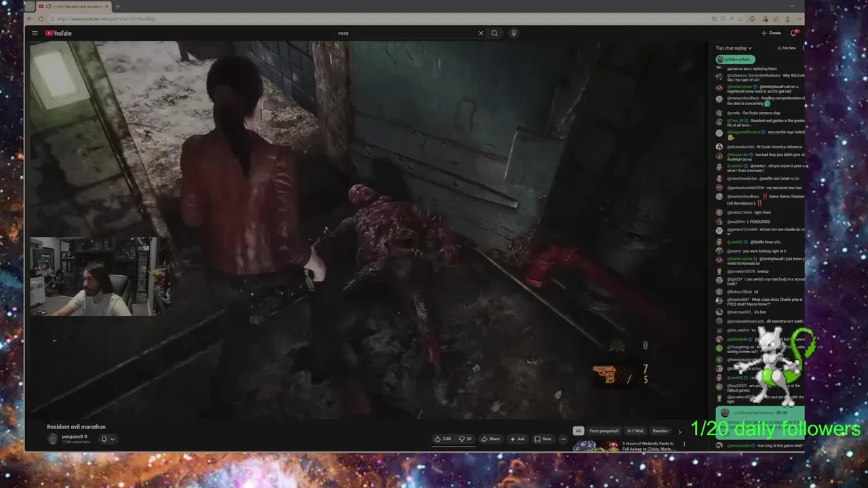Share the Resident evil marathon video
Screen dimensions: 868x488
(x=491, y=439)
